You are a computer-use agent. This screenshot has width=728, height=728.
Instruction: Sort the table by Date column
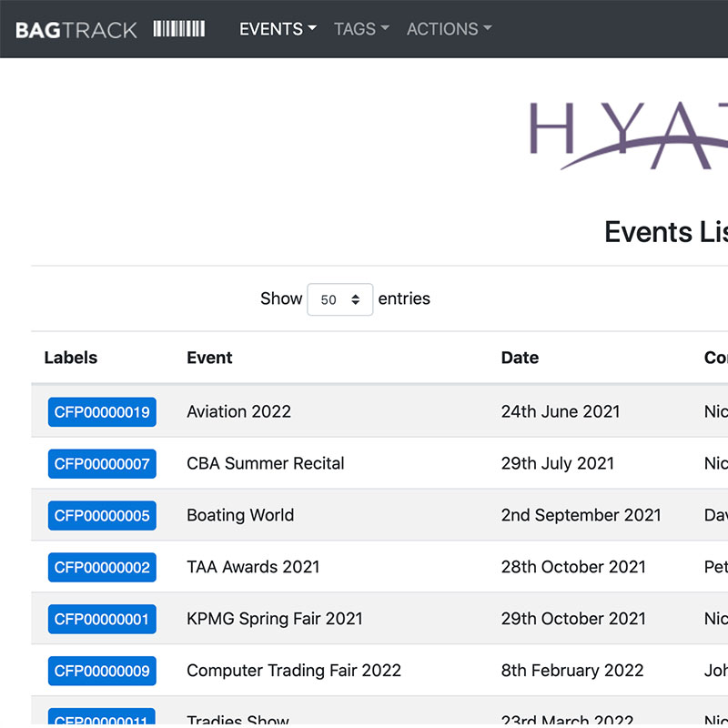click(x=520, y=358)
